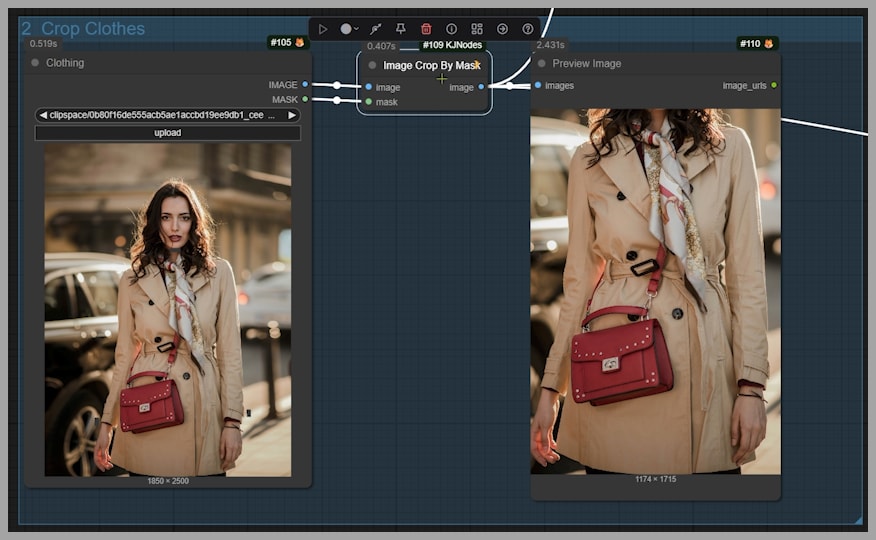Open node color dropdown in toolbar

pyautogui.click(x=349, y=29)
